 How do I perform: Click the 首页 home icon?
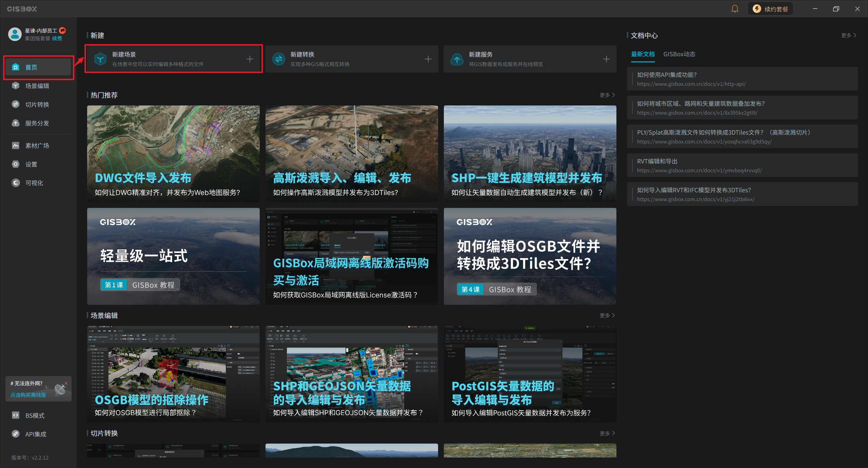16,67
